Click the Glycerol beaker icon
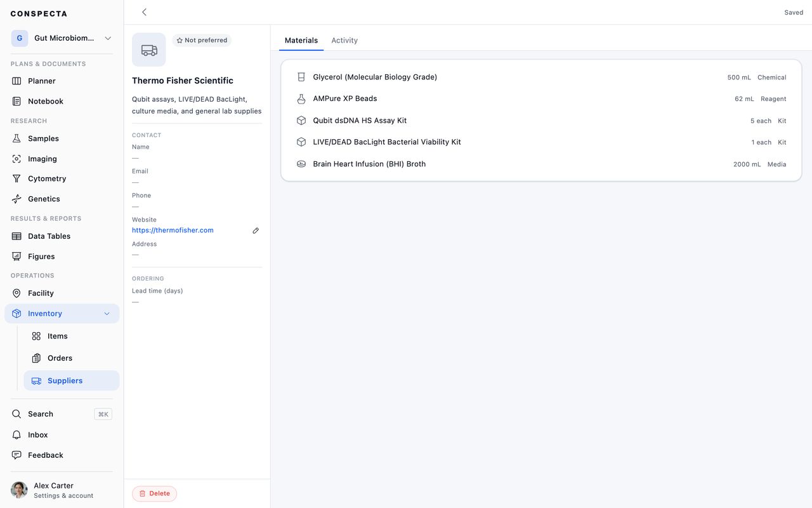 point(301,77)
